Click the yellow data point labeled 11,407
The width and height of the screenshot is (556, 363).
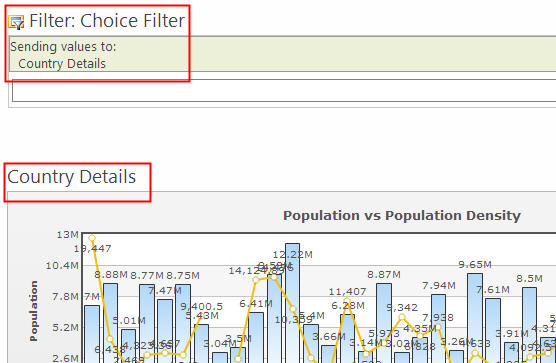coord(347,302)
